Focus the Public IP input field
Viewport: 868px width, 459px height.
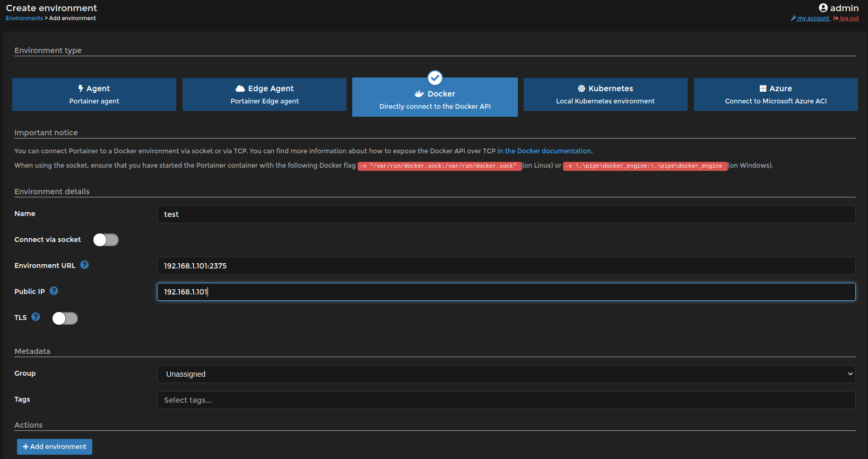click(x=506, y=292)
